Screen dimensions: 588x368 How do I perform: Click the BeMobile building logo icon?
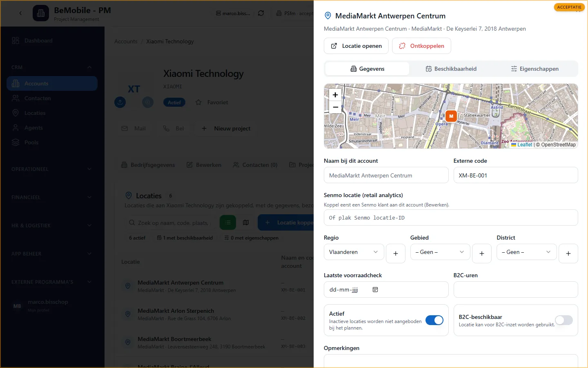tap(41, 13)
